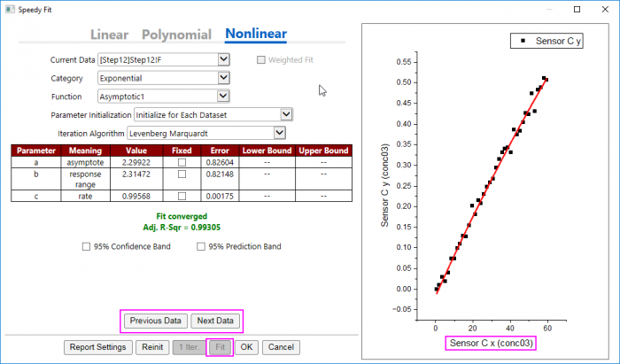
Task: Click OK to accept the fit
Action: (246, 347)
